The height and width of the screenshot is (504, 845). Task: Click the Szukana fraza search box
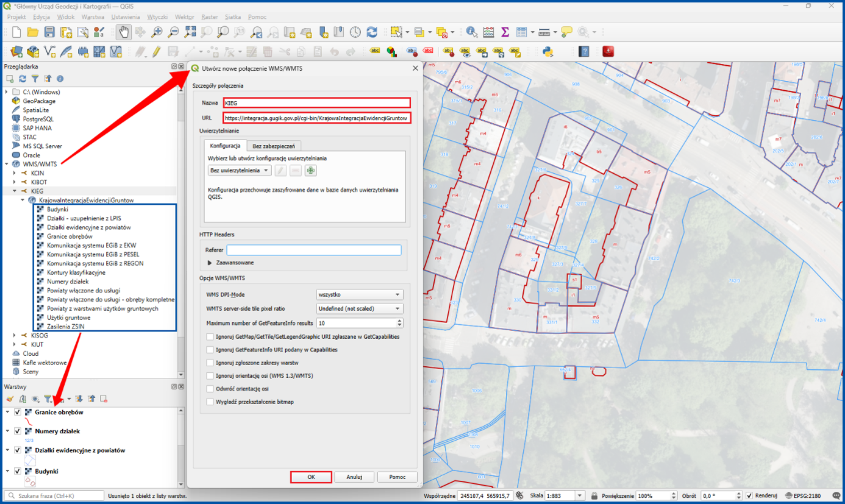(54, 495)
